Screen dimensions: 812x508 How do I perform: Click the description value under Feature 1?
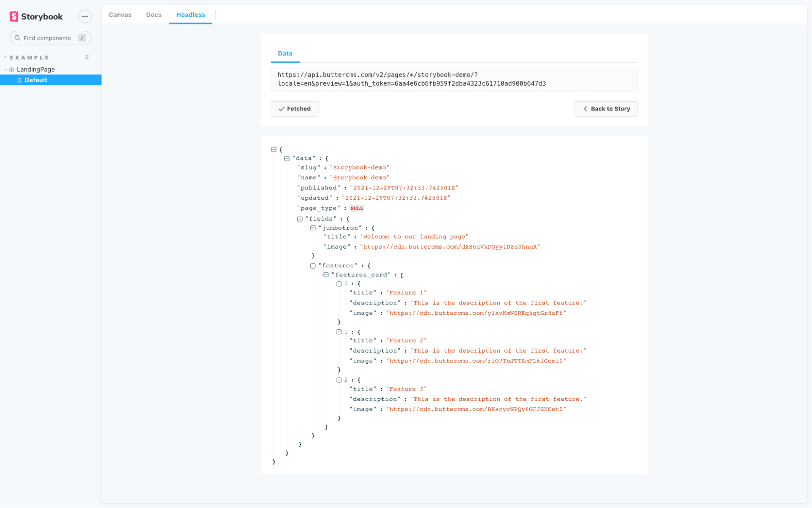498,303
